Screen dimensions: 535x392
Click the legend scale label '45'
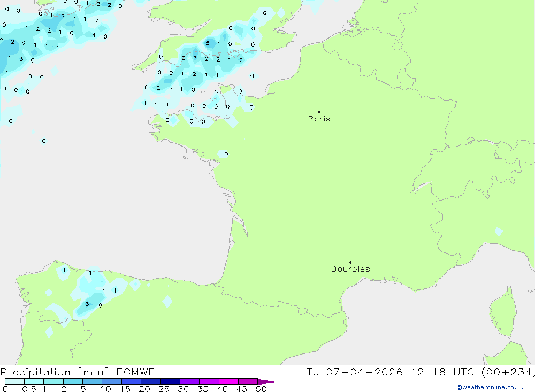242,389
